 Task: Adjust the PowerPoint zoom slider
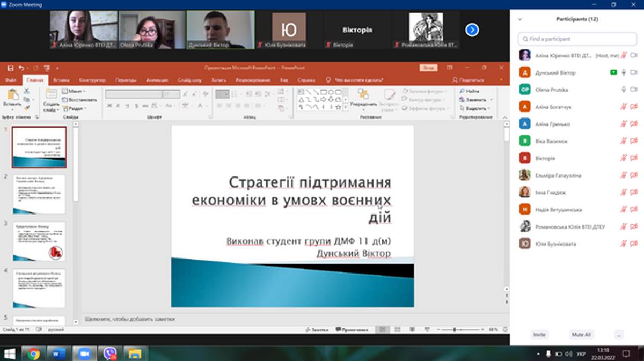tap(455, 329)
